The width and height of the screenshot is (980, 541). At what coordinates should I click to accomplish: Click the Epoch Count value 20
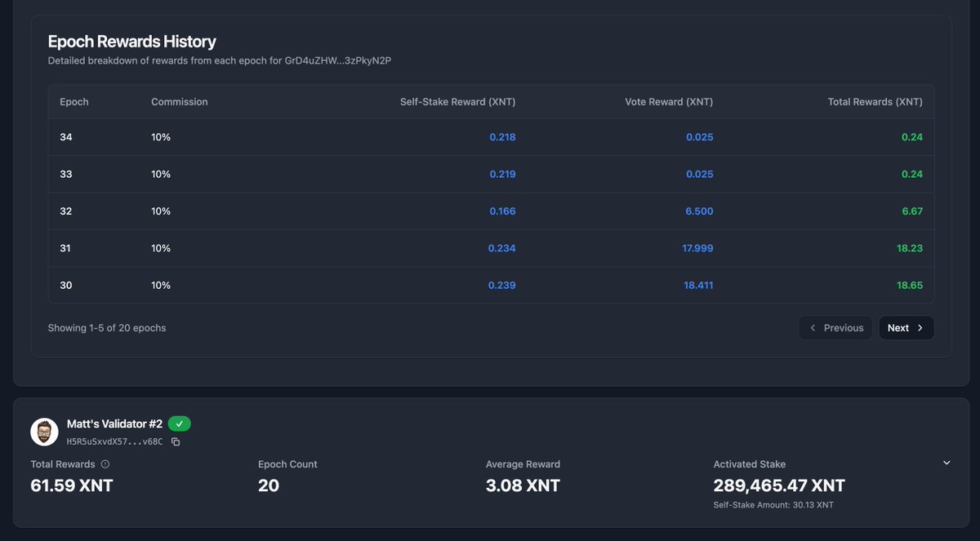(x=269, y=486)
